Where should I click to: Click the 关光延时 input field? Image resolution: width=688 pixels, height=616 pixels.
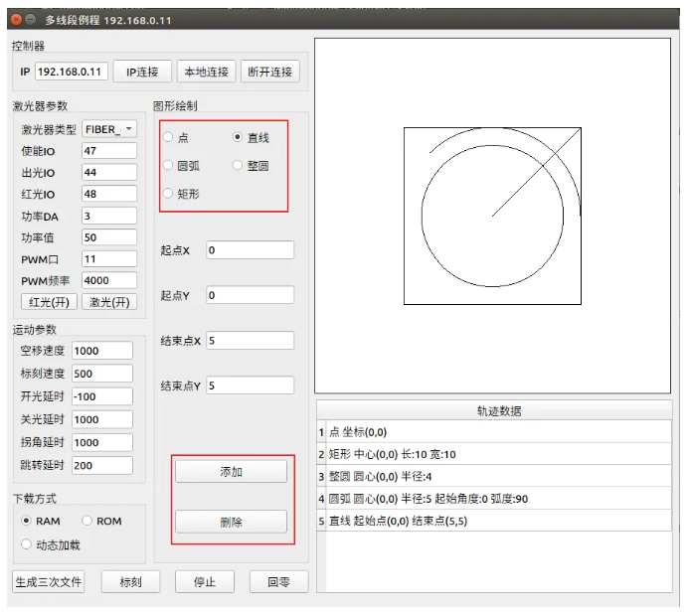pos(102,419)
